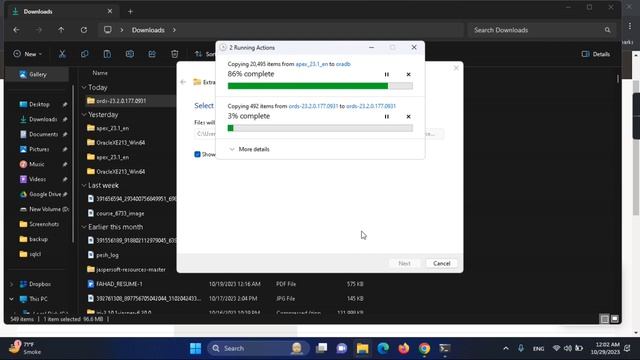Screen dimensions: 640x360
Task: Open backup folder in navigation pane
Action: click(x=38, y=239)
